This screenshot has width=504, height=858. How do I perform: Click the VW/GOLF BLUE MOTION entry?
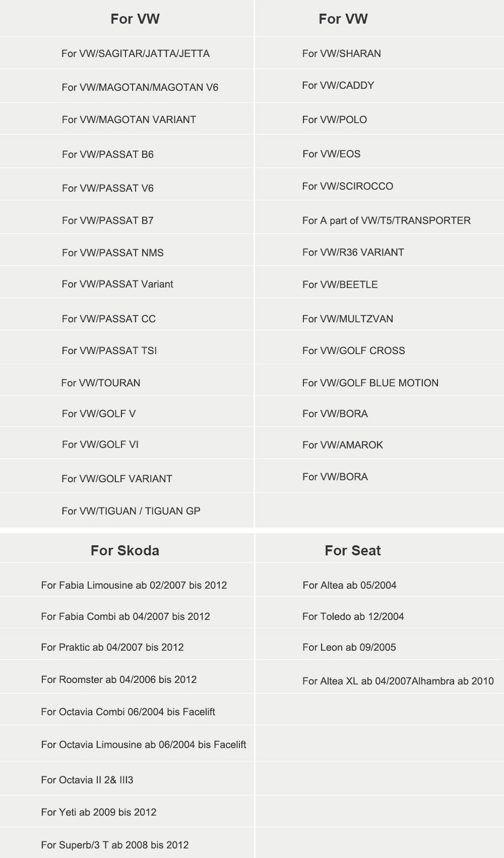370,383
